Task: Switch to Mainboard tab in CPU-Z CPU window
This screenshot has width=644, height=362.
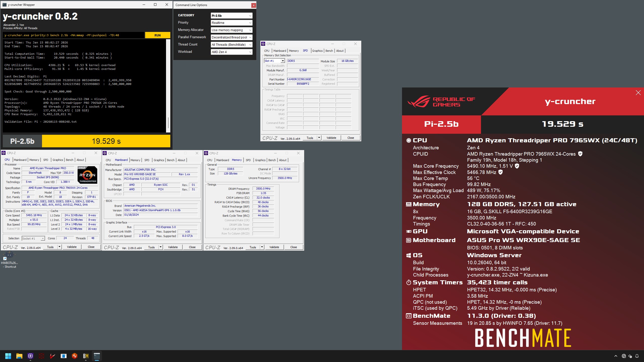Action: pos(20,160)
